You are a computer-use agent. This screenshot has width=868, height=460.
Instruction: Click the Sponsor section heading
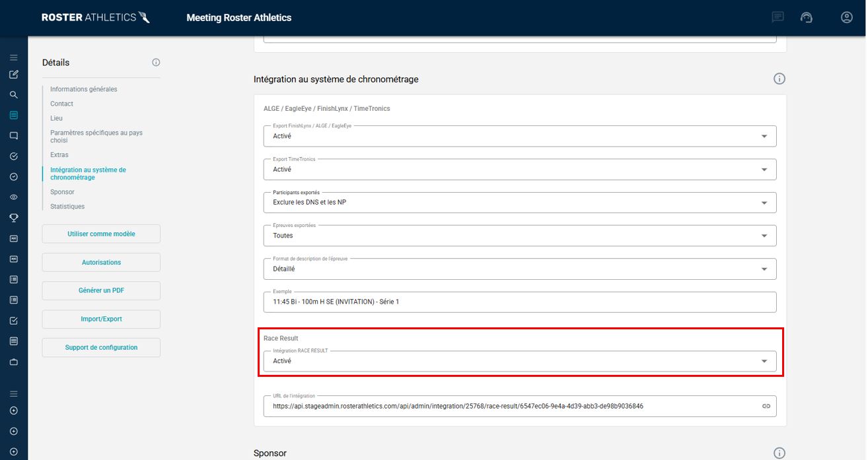(x=270, y=453)
